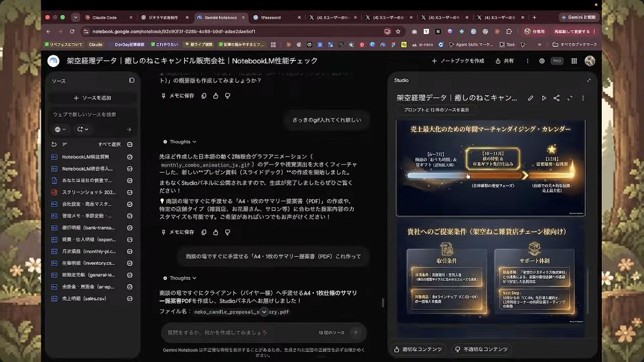
Task: Expand Thoughts above the 商談の場ですぐに response
Action: (x=180, y=278)
